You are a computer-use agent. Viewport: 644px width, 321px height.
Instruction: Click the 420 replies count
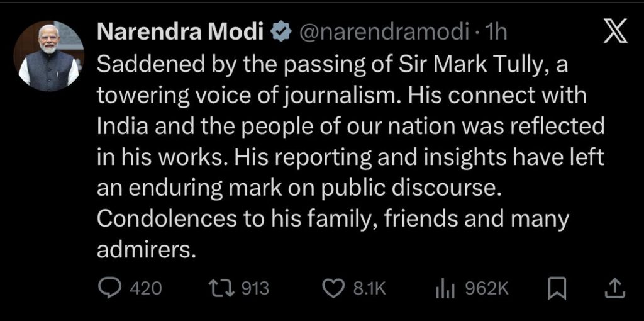click(145, 289)
